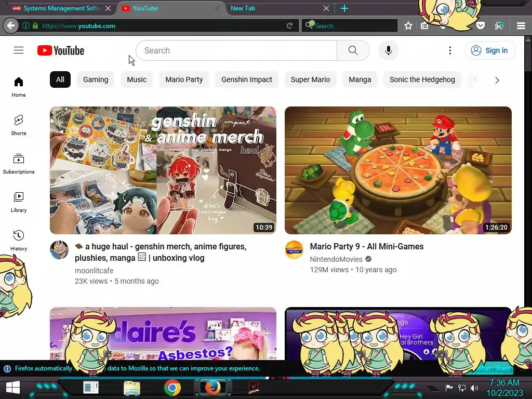Launch Google Chrome from taskbar

(x=172, y=388)
